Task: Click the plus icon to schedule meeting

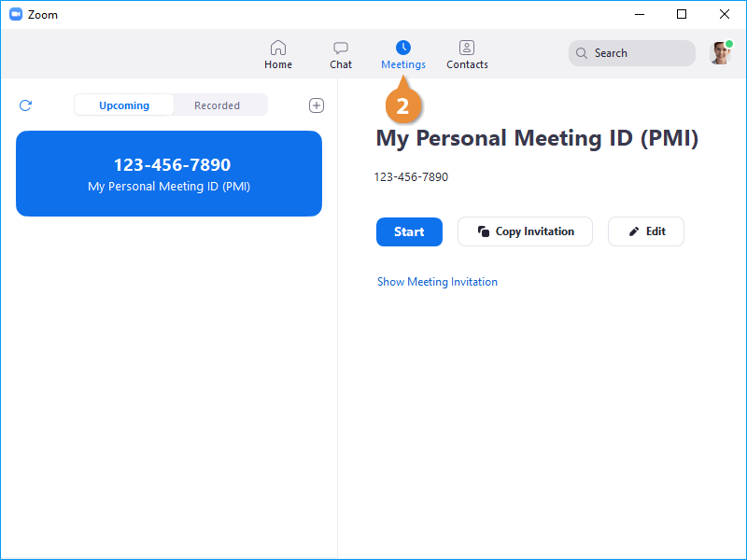Action: [x=317, y=105]
